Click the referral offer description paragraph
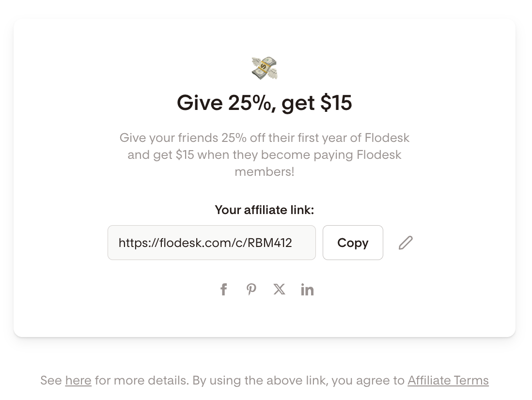This screenshot has height=400, width=532. click(x=265, y=155)
